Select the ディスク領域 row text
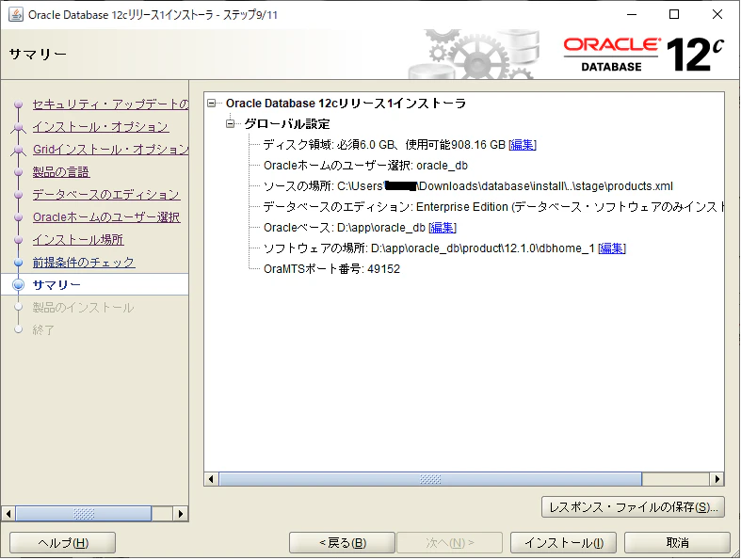Screen dimensions: 741x560 click(x=384, y=145)
